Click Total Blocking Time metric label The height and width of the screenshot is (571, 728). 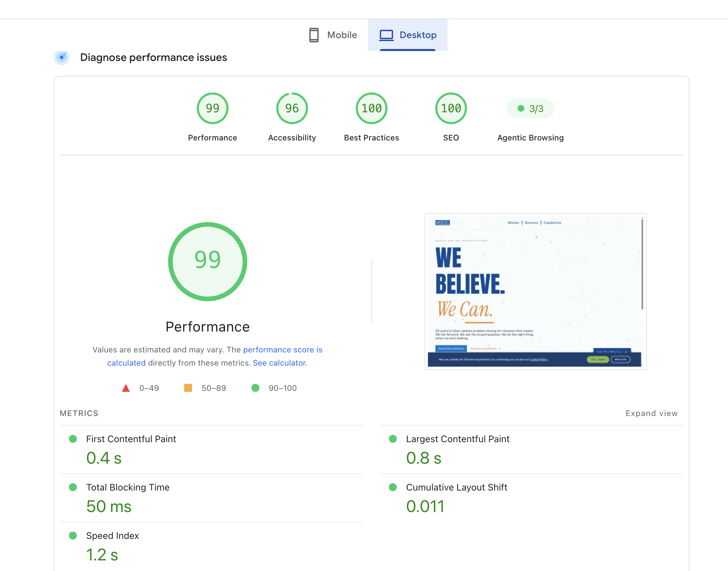(128, 487)
